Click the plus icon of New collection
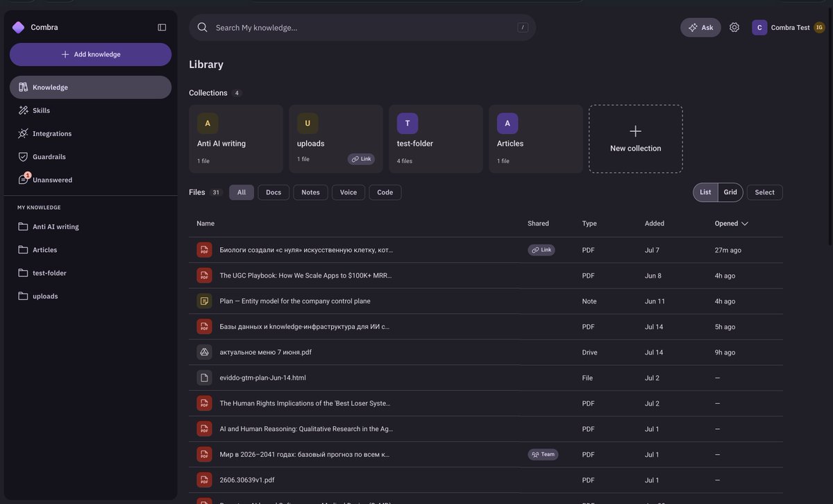The image size is (833, 504). pyautogui.click(x=635, y=131)
